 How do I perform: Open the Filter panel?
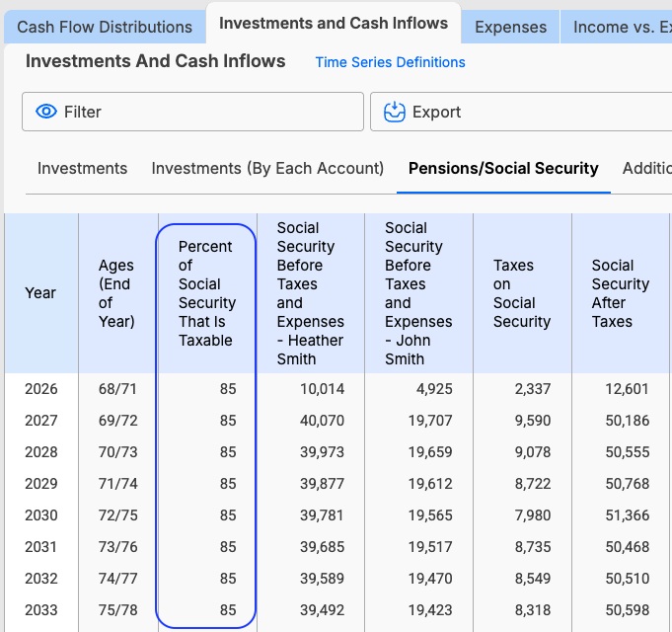tap(192, 112)
